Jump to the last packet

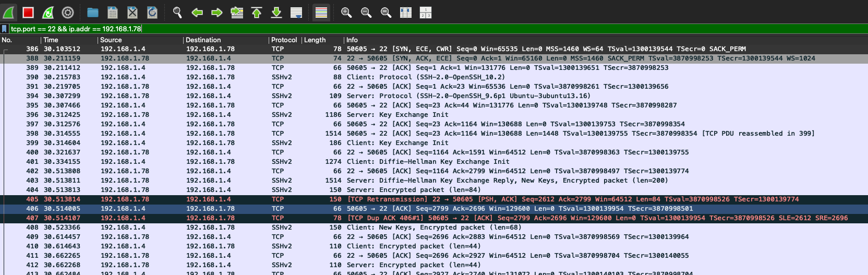pyautogui.click(x=276, y=13)
